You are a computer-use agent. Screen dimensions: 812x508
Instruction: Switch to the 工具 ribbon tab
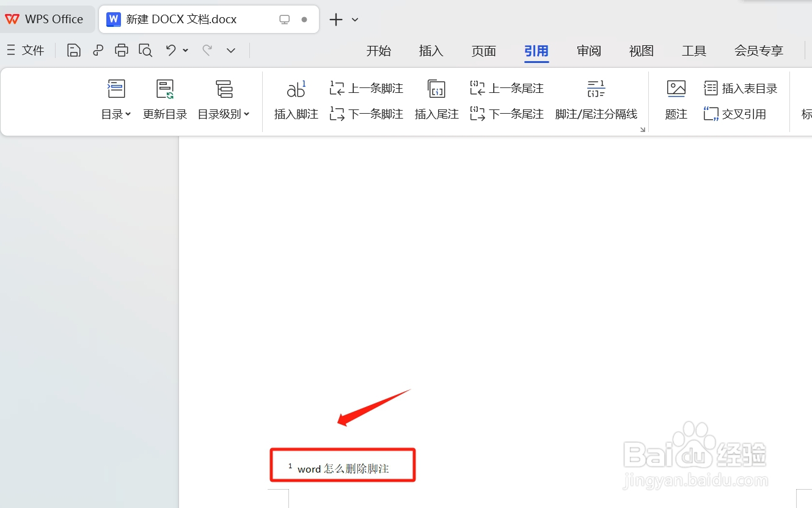[694, 51]
